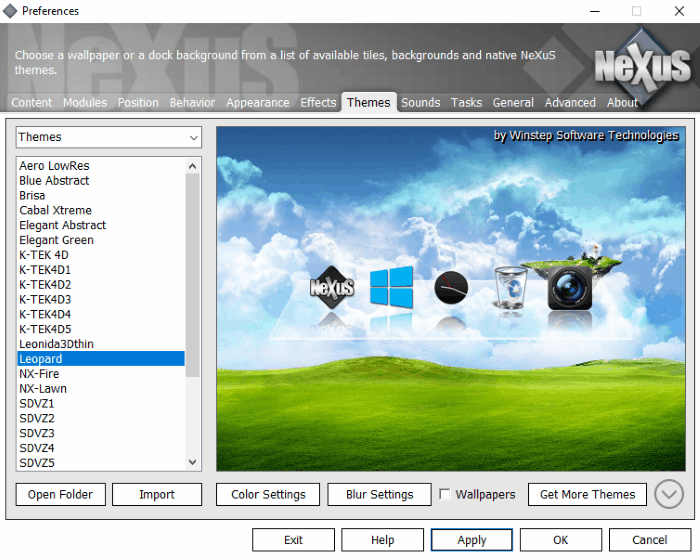
Task: Click the theme list scroll down arrow
Action: 192,462
